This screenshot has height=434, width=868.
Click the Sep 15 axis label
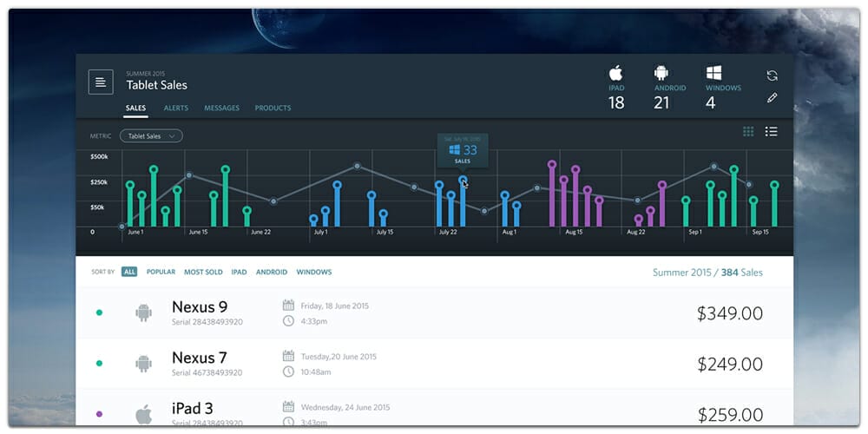coord(760,232)
